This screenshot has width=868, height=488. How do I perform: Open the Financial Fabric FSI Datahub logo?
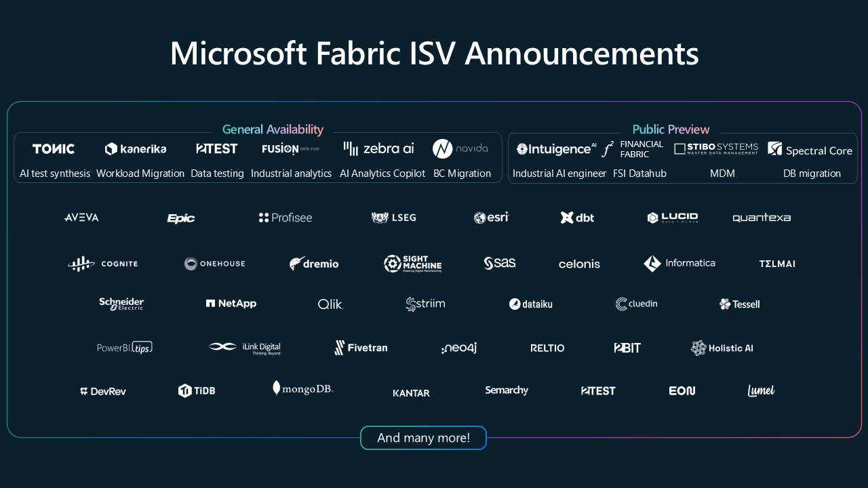coord(631,148)
